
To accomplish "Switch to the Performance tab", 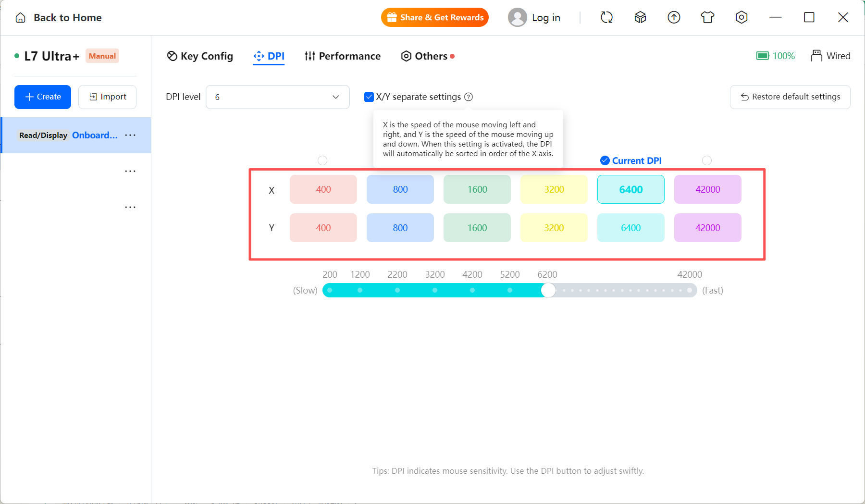I will click(343, 56).
